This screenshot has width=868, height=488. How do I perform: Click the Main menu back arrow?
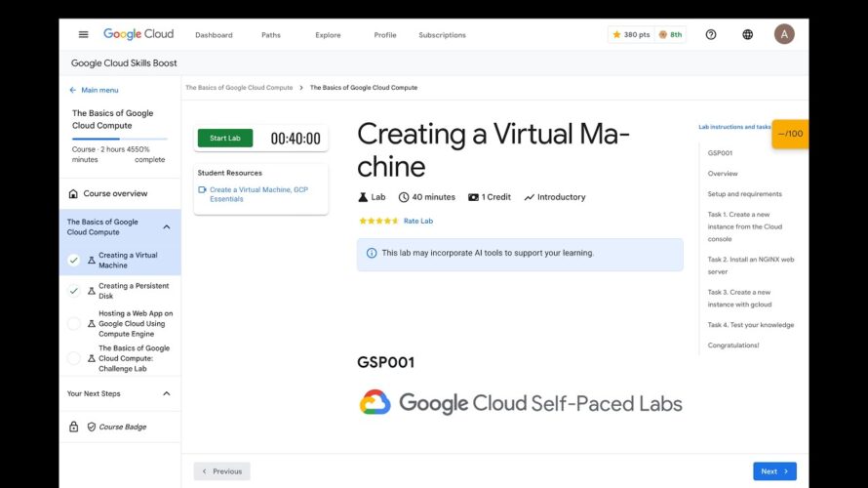pos(72,90)
